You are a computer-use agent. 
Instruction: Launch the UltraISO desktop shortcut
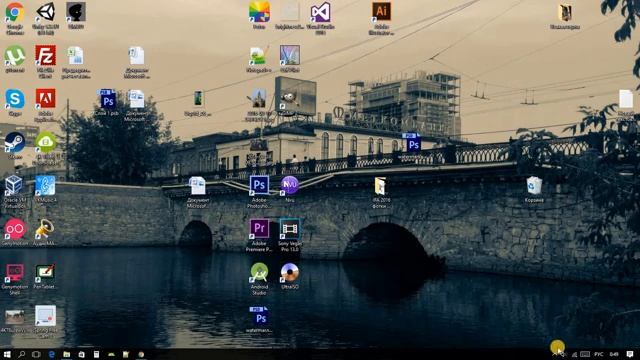290,273
